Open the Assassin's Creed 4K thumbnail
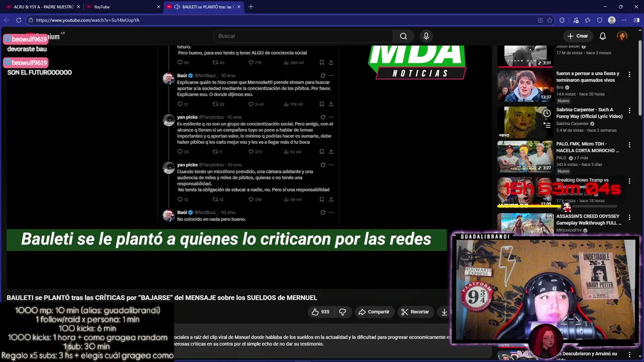 [x=525, y=223]
